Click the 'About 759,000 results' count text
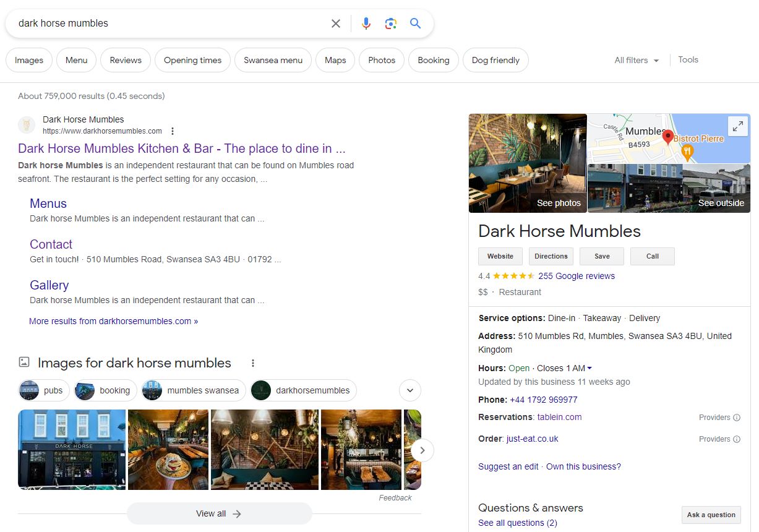This screenshot has height=532, width=759. [92, 96]
